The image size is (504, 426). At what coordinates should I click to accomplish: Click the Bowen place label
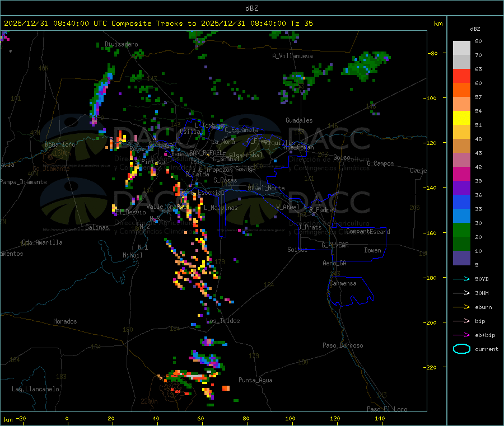372,250
